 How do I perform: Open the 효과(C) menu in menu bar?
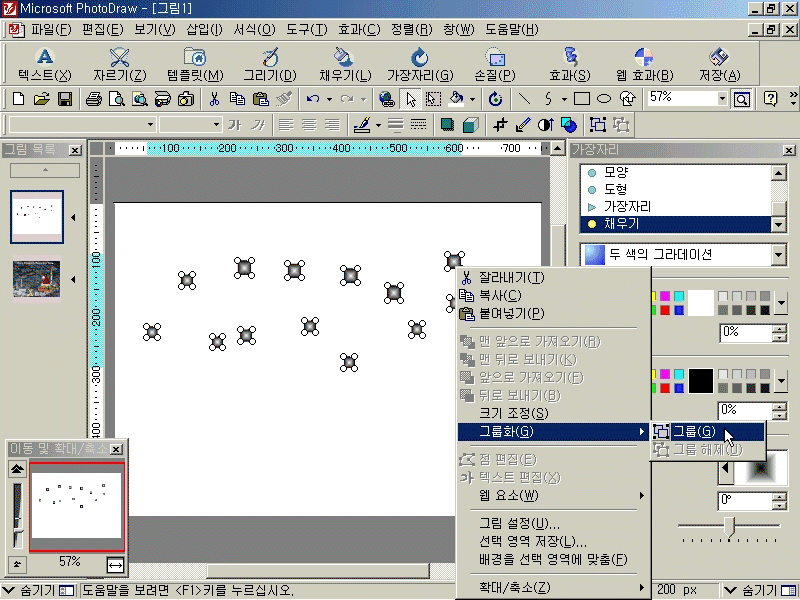[x=359, y=30]
